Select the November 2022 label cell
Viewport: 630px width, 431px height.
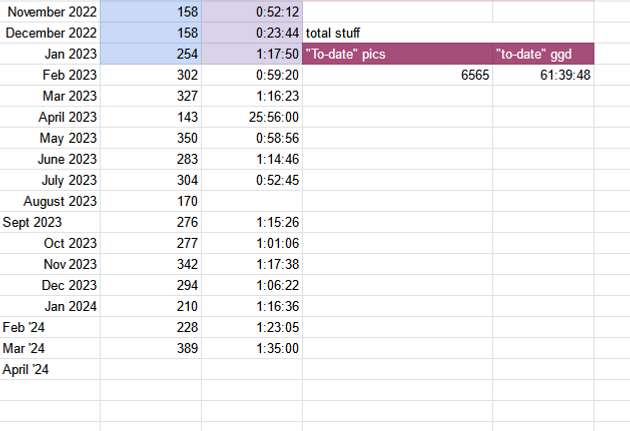[50, 12]
